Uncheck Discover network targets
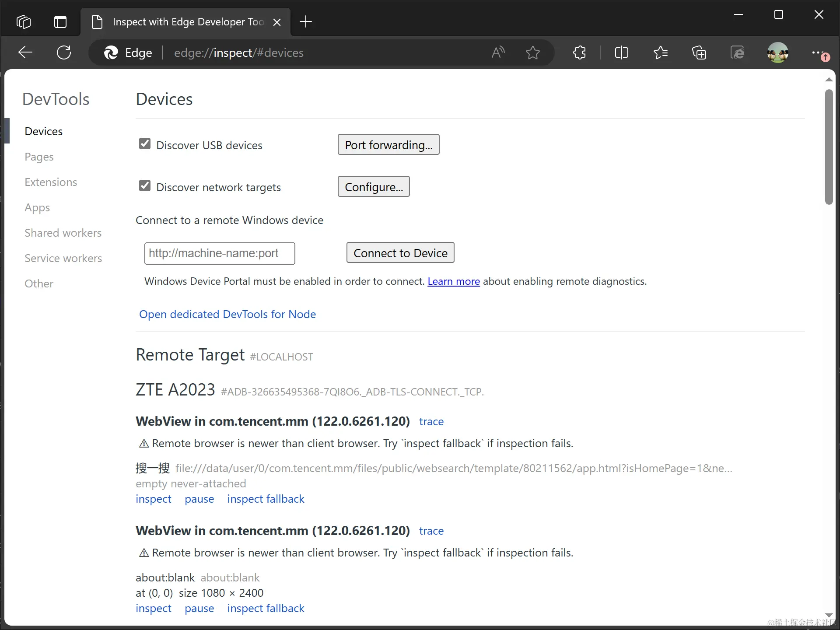The image size is (840, 630). [145, 186]
